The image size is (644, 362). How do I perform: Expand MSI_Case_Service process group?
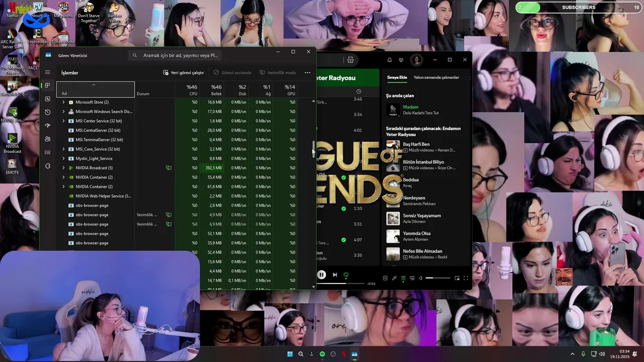63,149
